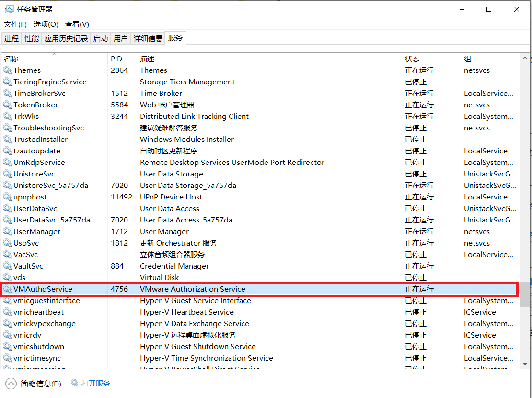
Task: Click the Themes service icon
Action: 8,70
